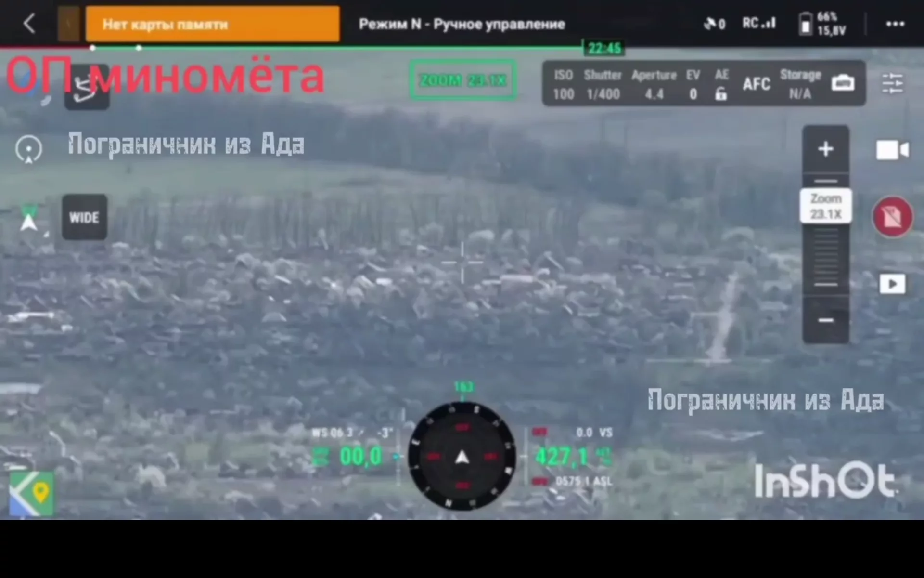Image resolution: width=924 pixels, height=578 pixels.
Task: Click the compass attitude indicator
Action: click(462, 457)
